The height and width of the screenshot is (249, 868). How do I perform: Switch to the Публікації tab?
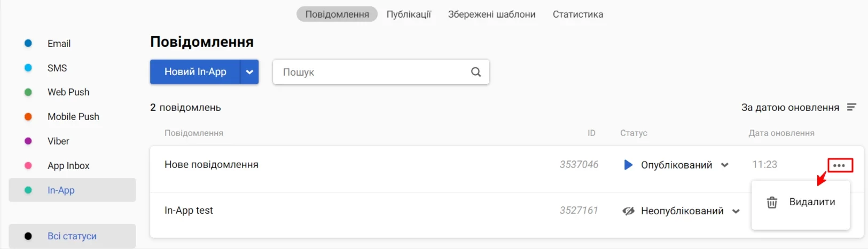409,14
